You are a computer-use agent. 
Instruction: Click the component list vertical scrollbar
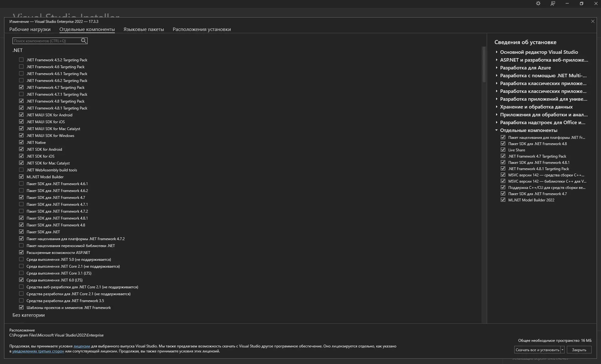pos(484,64)
